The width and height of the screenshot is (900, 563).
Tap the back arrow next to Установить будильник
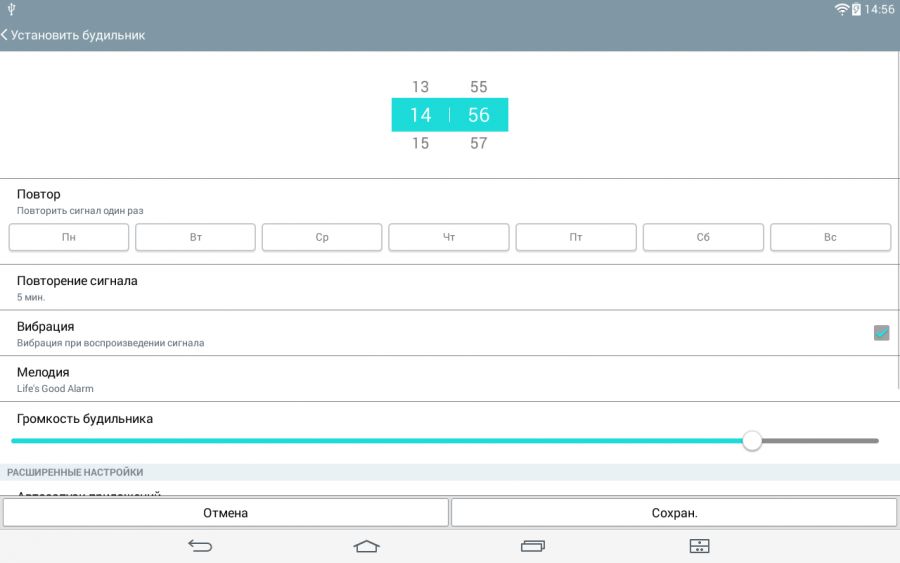[x=5, y=35]
